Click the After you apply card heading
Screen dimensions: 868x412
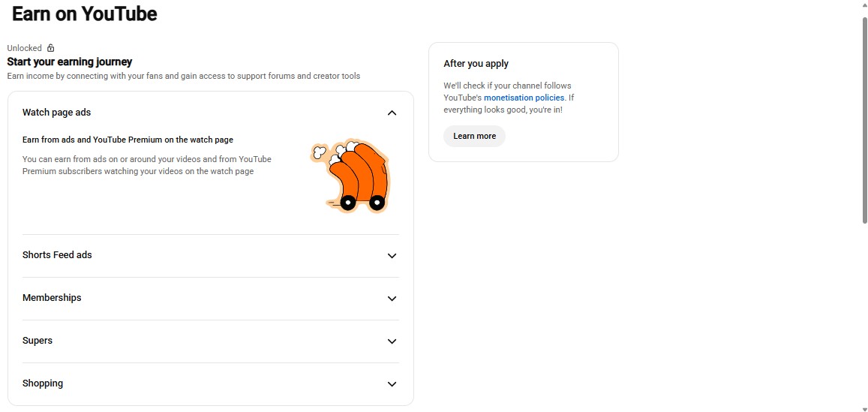click(476, 64)
